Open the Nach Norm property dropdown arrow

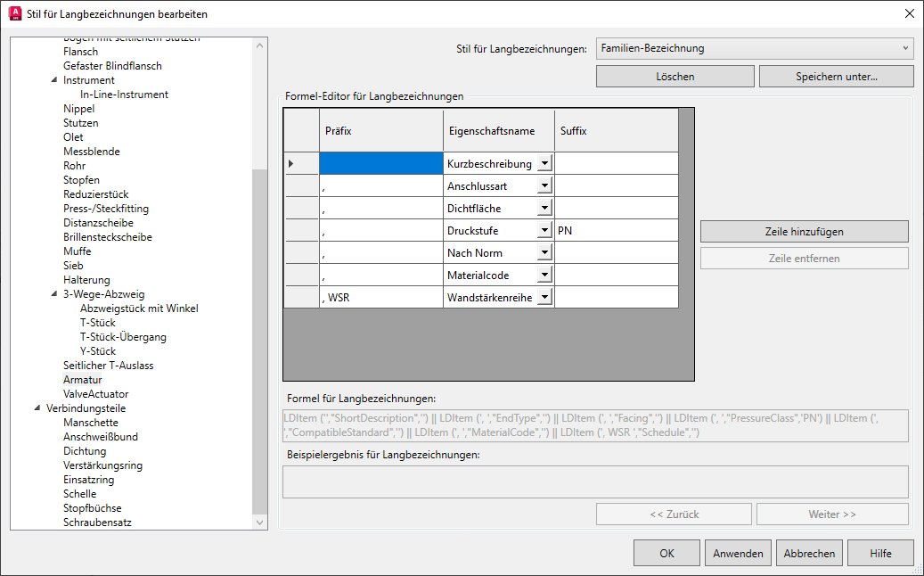point(545,253)
